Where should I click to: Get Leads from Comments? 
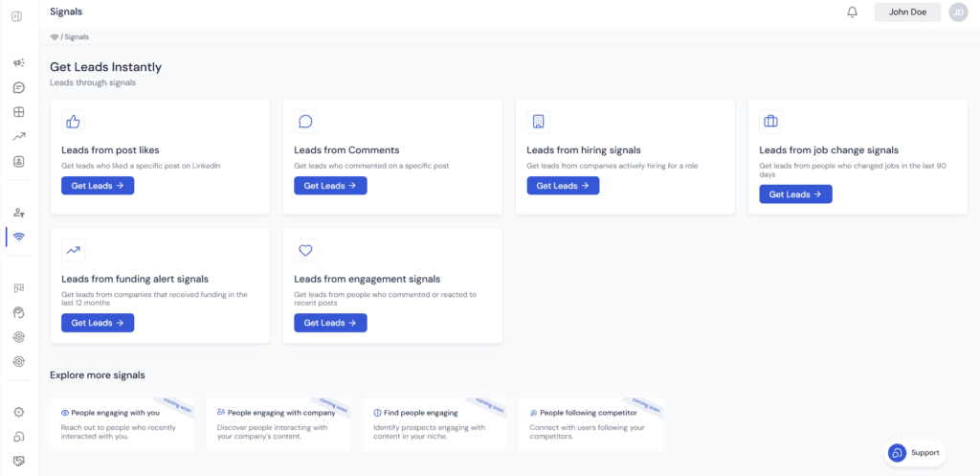point(330,186)
